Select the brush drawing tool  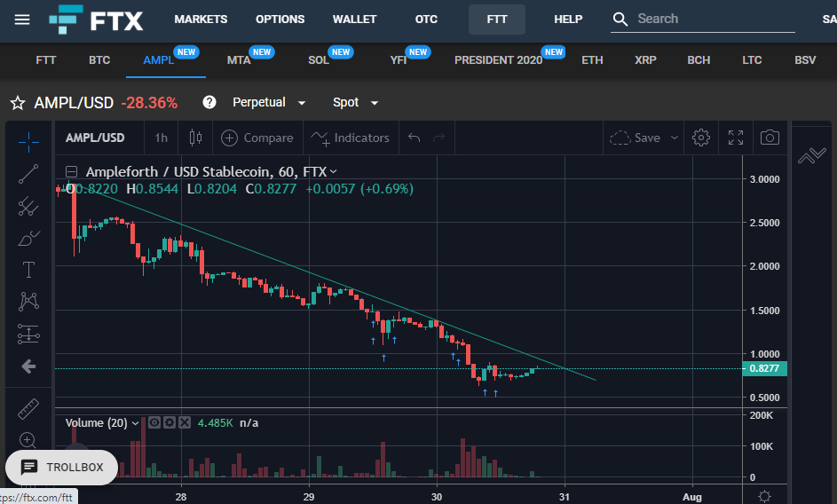28,238
